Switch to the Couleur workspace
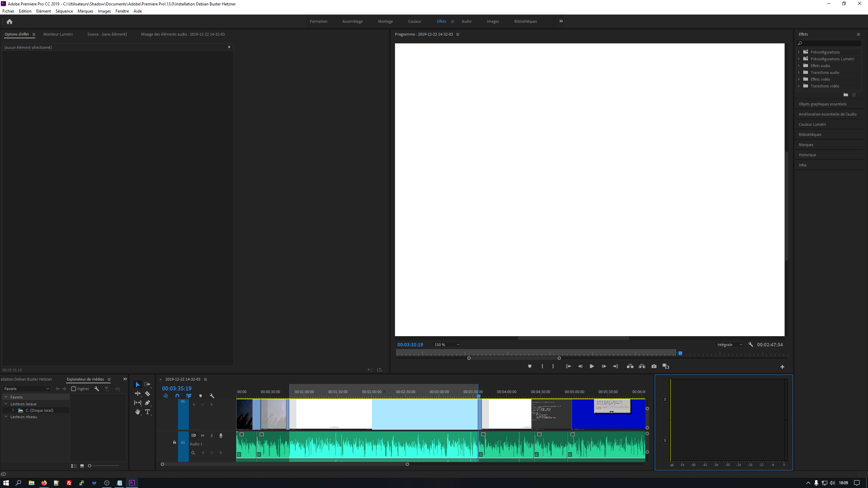The width and height of the screenshot is (868, 488). (x=415, y=21)
